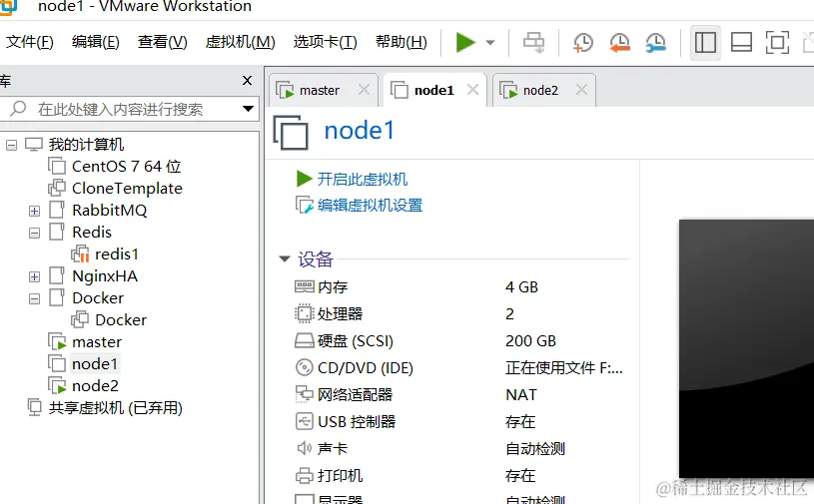Close the library panel
This screenshot has width=814, height=504.
(x=247, y=81)
